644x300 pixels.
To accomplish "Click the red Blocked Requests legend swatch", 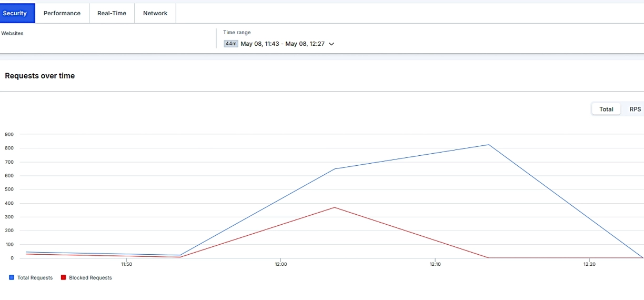I will pos(64,277).
